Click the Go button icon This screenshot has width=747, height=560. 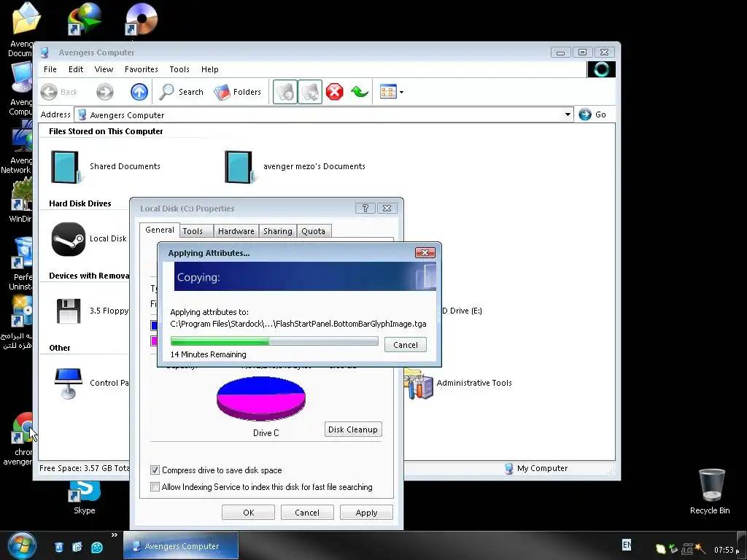tap(585, 114)
